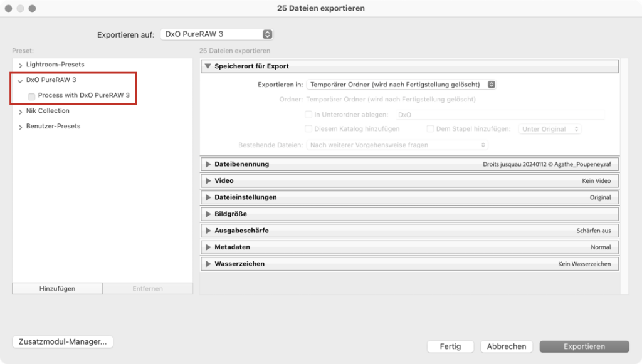Select the Benutzer-Presets label
The width and height of the screenshot is (642, 364).
coord(53,126)
